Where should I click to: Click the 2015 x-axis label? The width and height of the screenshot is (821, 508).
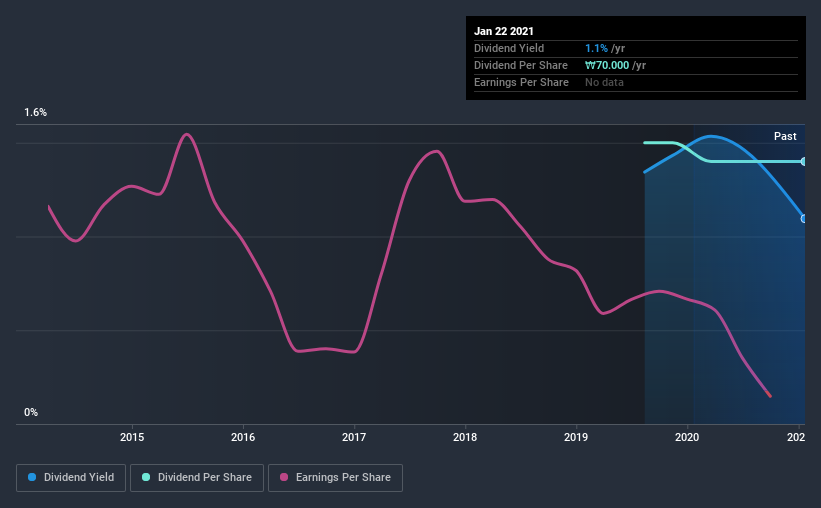tap(132, 437)
